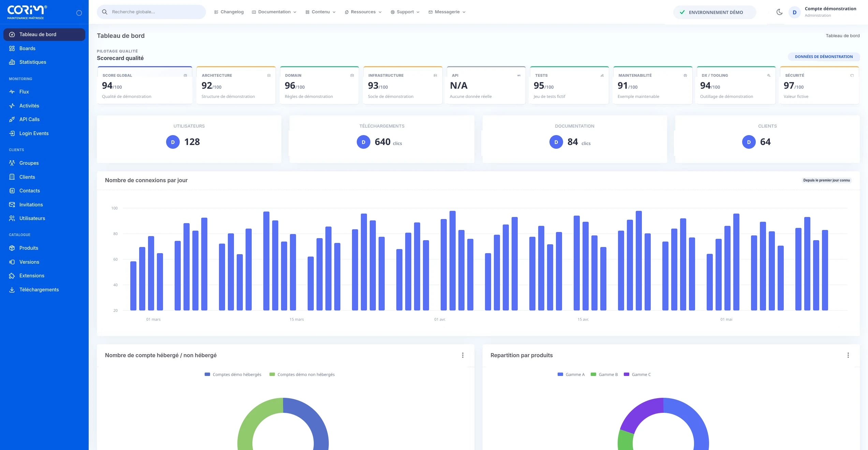The height and width of the screenshot is (450, 868).
Task: Go to Statistiques in the sidebar
Action: tap(44, 62)
